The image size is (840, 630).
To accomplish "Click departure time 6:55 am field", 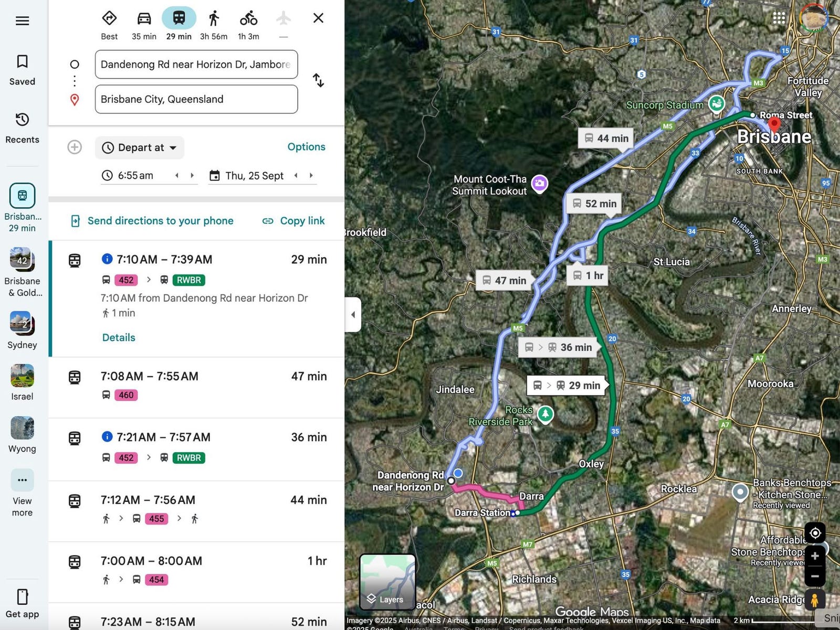I will (x=135, y=175).
